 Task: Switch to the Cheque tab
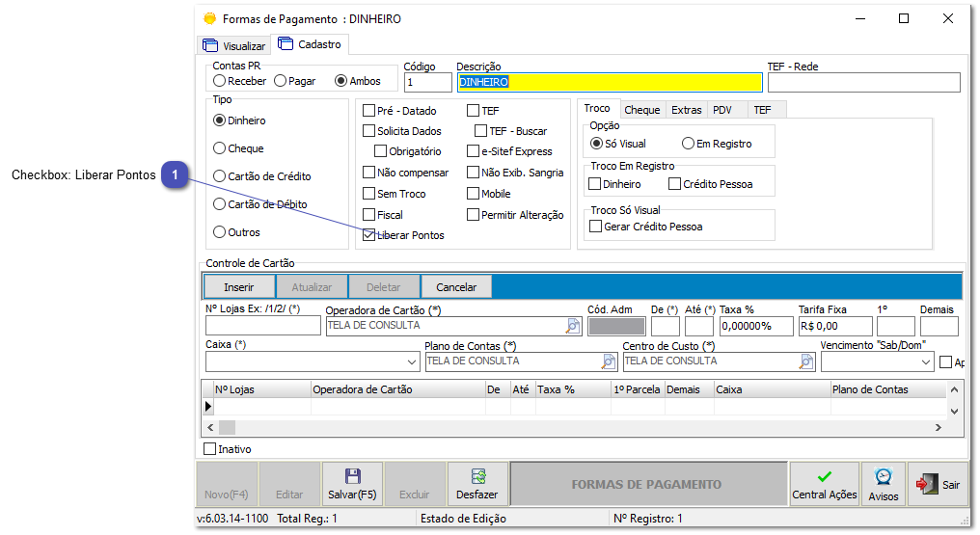point(641,109)
